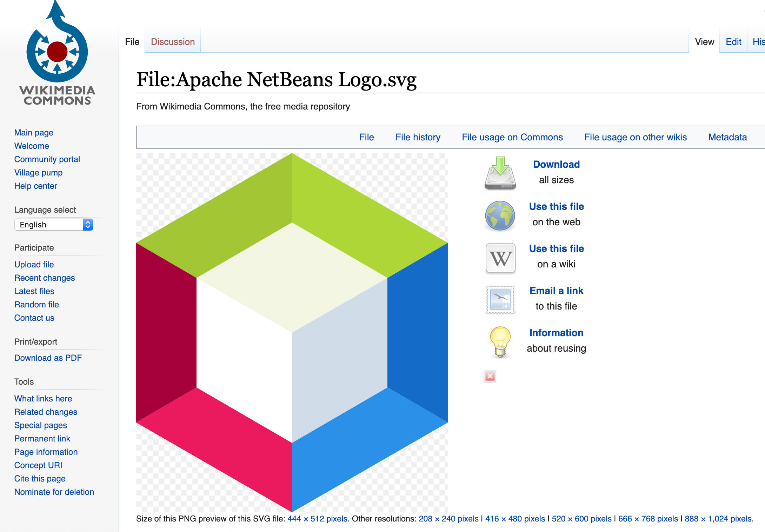765x532 pixels.
Task: Open the NetBeans logo preview image
Action: coord(292,332)
